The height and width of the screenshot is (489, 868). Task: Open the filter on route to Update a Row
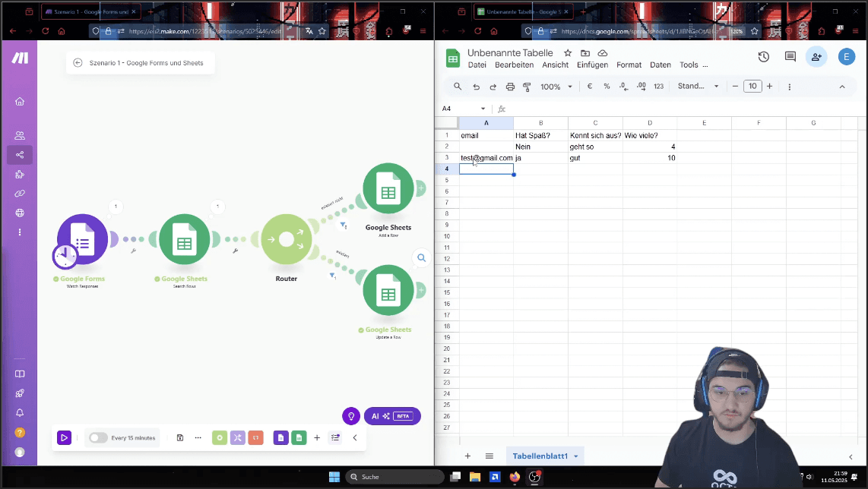(333, 275)
